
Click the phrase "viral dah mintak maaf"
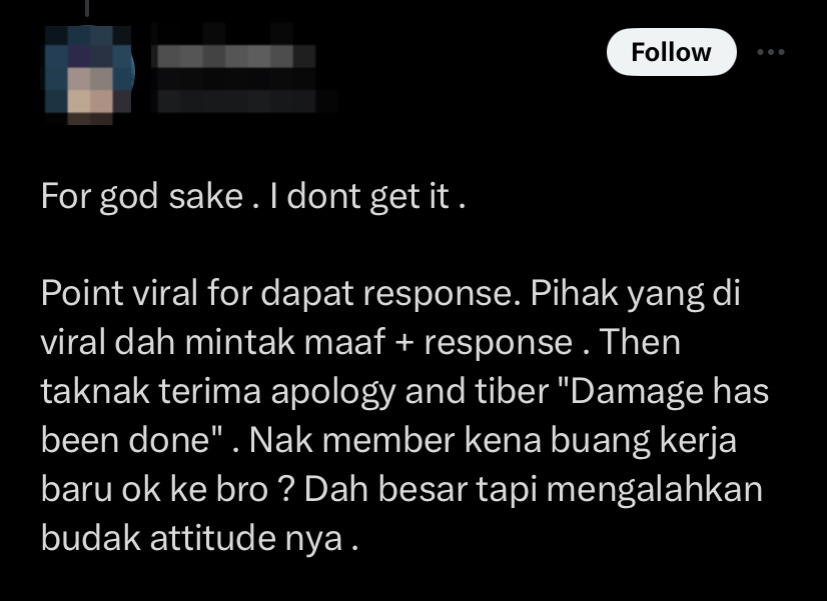(x=213, y=342)
